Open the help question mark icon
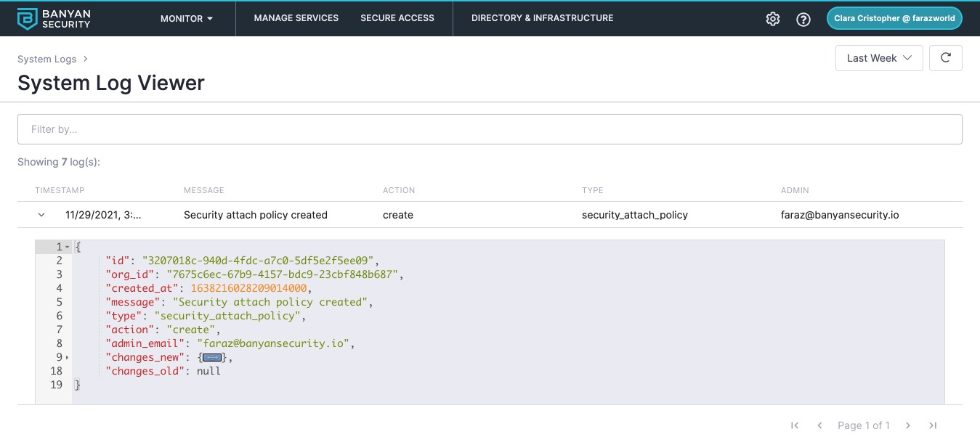The image size is (980, 445). (x=803, y=19)
